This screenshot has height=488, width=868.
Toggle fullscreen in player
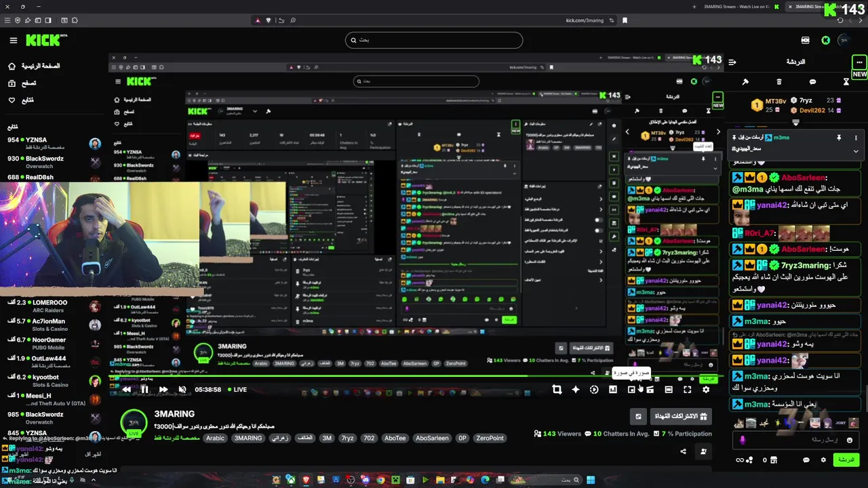tap(687, 390)
